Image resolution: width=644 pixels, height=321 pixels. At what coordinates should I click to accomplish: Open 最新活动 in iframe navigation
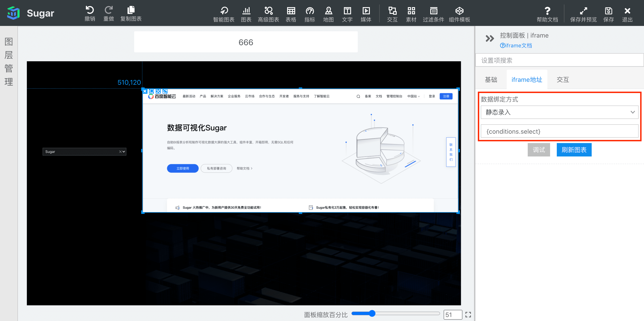(x=189, y=96)
